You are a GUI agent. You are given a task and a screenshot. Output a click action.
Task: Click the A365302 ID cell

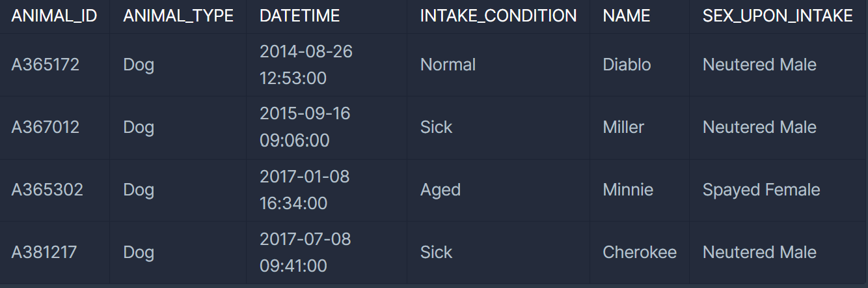tap(55, 190)
